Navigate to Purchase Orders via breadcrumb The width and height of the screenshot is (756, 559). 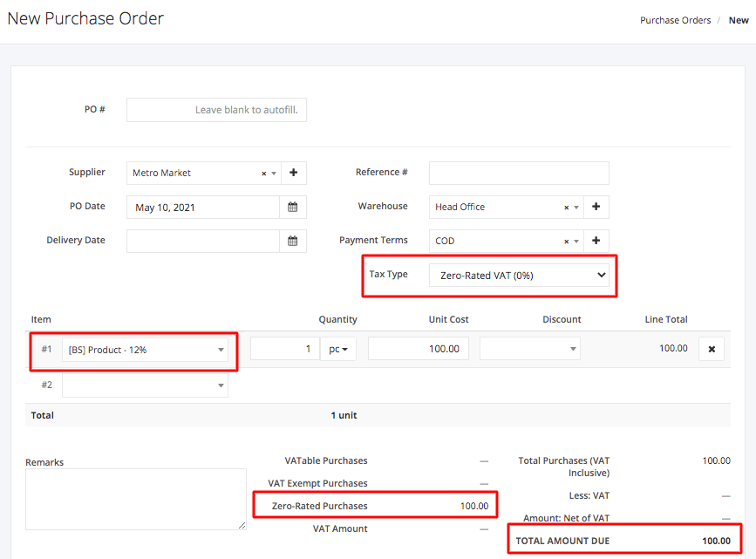click(676, 19)
